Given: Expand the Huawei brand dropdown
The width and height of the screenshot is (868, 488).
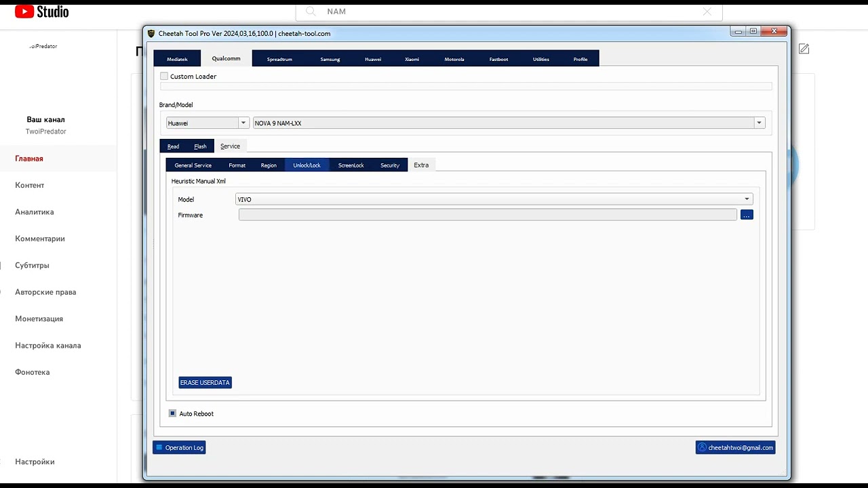Looking at the screenshot, I should coord(243,123).
